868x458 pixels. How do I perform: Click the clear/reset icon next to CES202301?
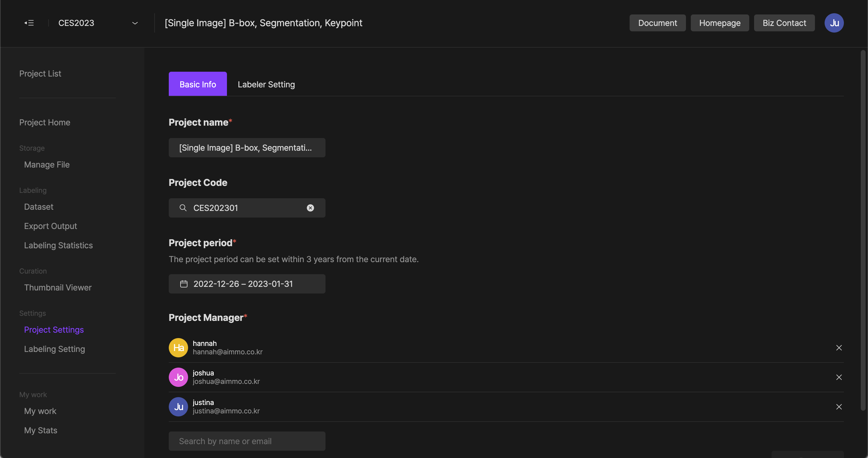click(310, 208)
